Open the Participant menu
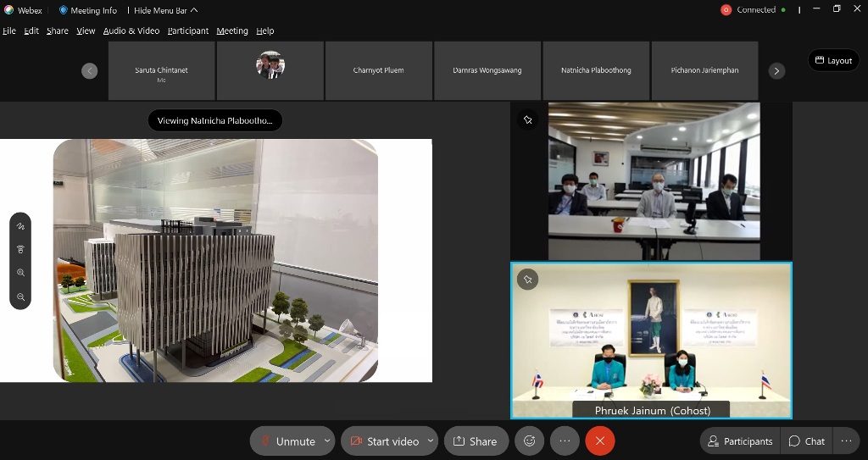The image size is (868, 460). [188, 30]
